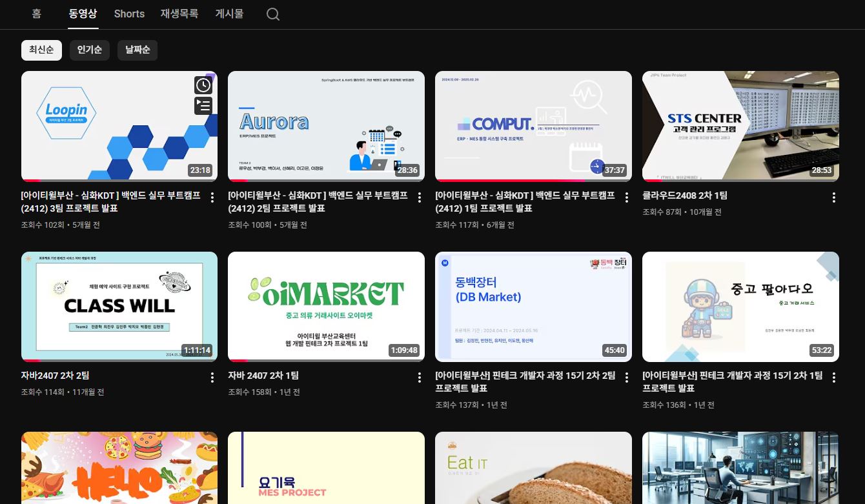Select the 최신순 sort chip
The image size is (865, 504).
click(41, 50)
